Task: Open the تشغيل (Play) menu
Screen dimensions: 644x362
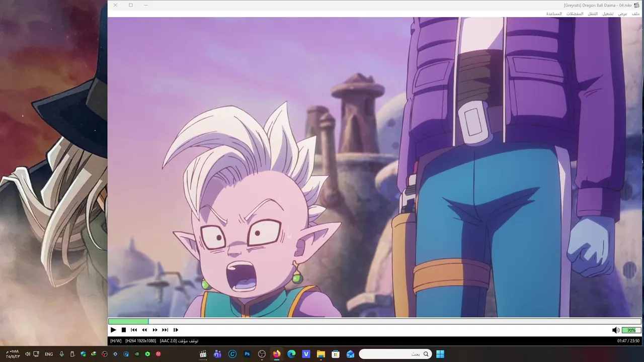Action: [x=608, y=14]
